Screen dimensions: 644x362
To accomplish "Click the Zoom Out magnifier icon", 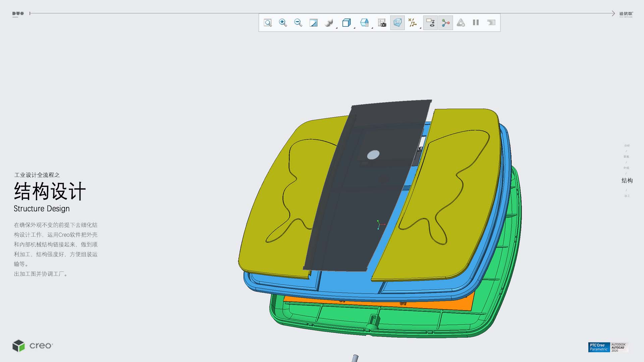I will tap(298, 23).
